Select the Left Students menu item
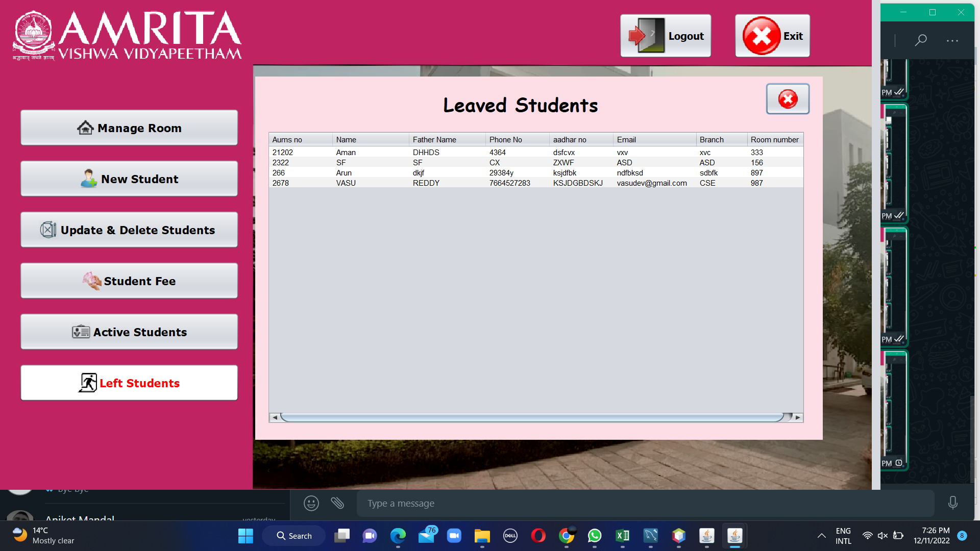 [129, 383]
